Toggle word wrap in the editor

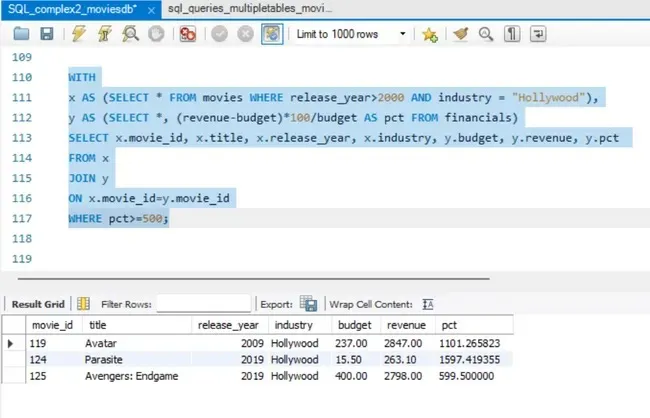[538, 34]
